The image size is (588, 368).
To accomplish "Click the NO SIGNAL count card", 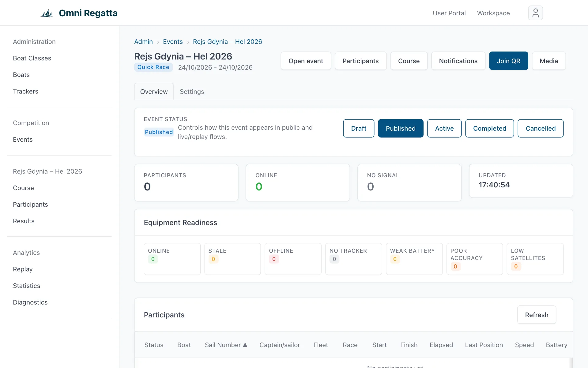I will tap(409, 182).
